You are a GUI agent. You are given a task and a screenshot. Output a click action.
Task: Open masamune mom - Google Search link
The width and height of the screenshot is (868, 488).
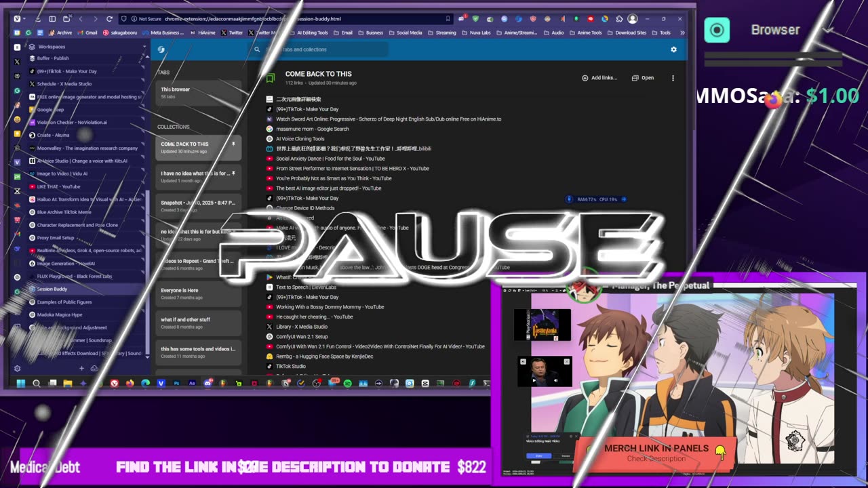pyautogui.click(x=312, y=129)
